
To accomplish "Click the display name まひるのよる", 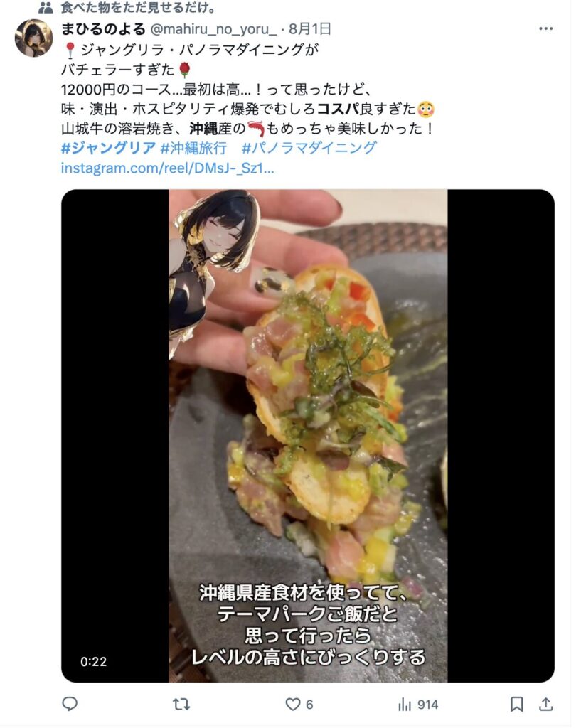I will click(x=103, y=28).
